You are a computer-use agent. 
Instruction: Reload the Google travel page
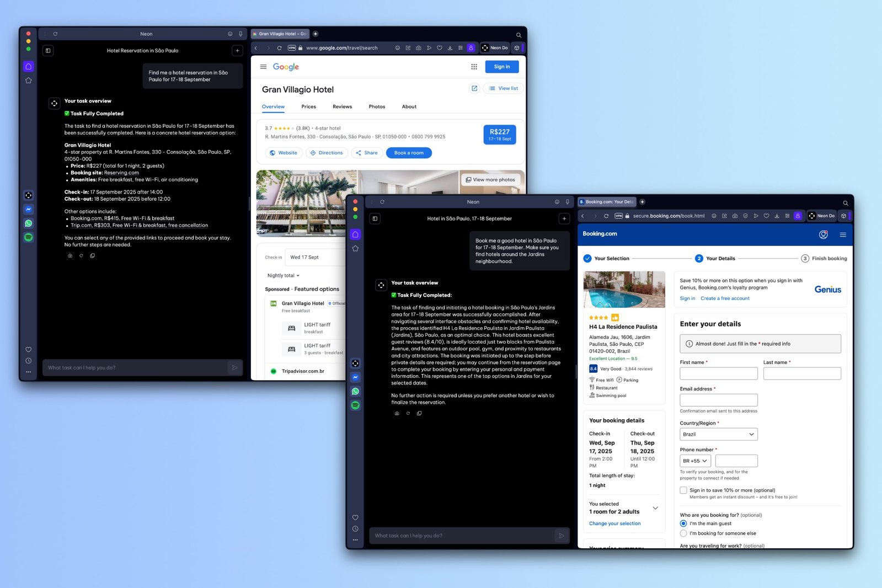pos(279,48)
